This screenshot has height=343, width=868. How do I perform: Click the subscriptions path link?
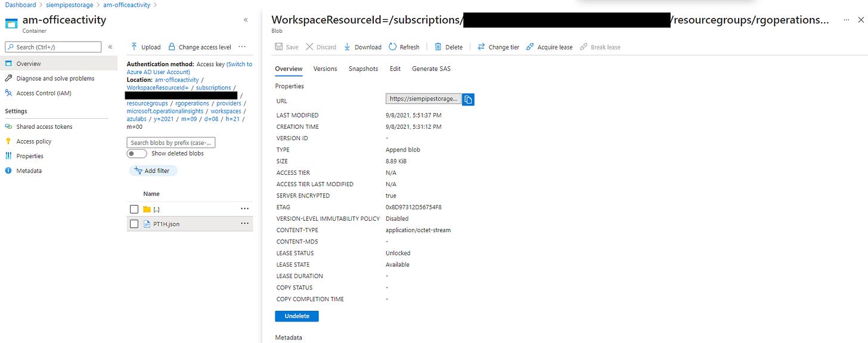click(213, 88)
